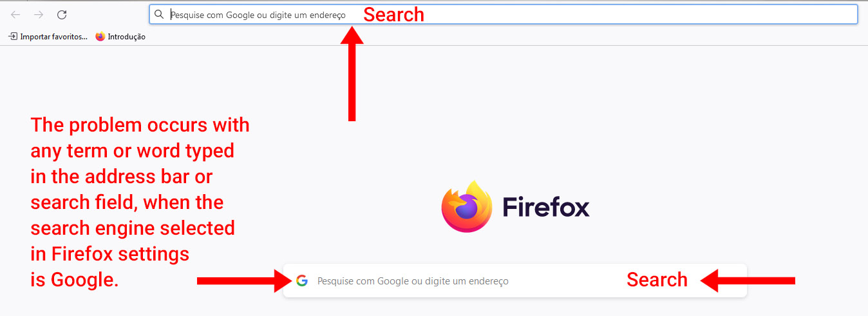Focus the page's Pesquise com Google search field
The image size is (868, 316).
pos(515,281)
